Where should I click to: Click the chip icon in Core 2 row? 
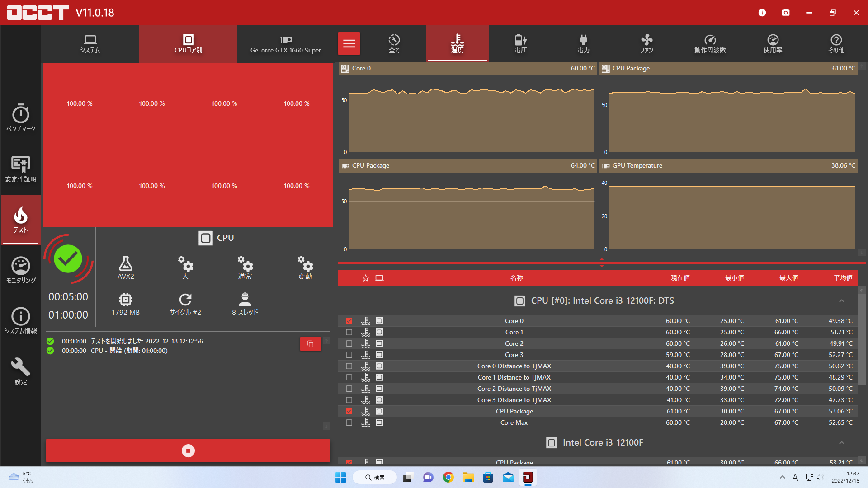coord(380,343)
